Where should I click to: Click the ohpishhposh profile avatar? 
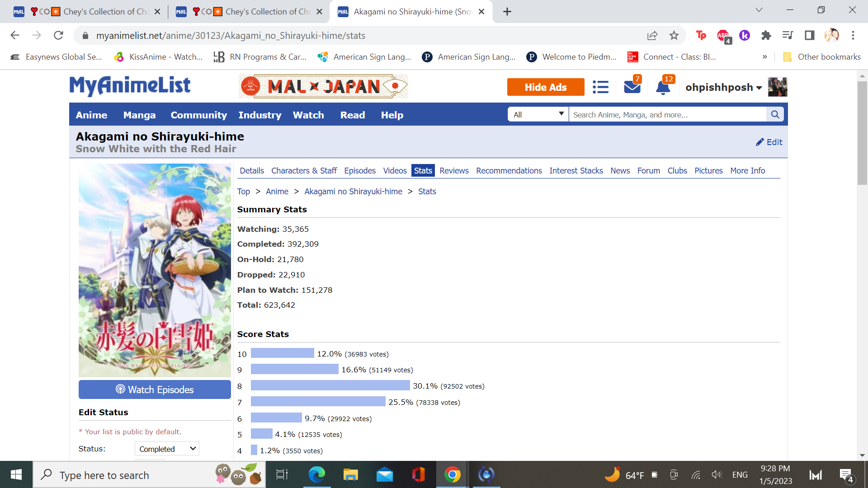coord(778,87)
